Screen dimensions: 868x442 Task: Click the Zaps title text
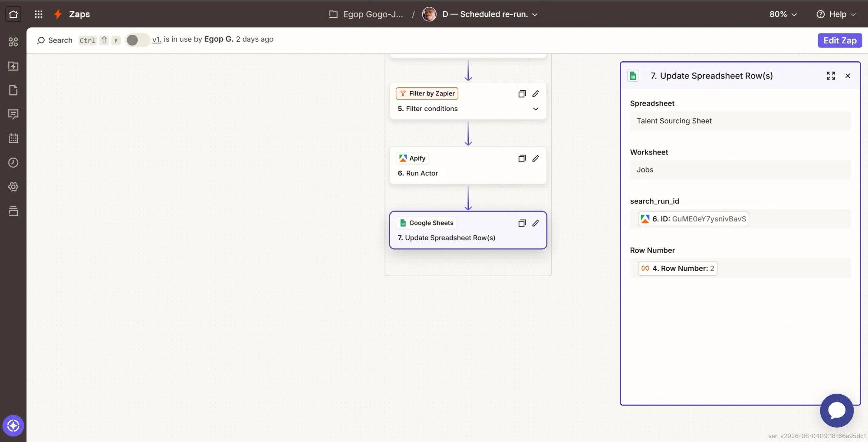coord(79,14)
